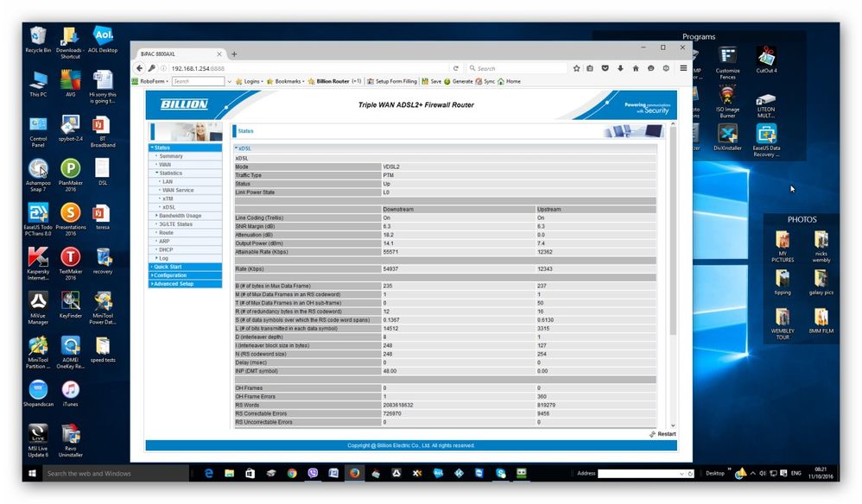Open Google Chrome from the taskbar

(x=292, y=473)
